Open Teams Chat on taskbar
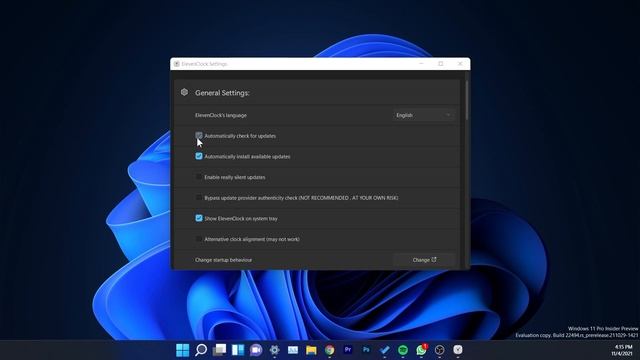This screenshot has width=640, height=360. 256,350
